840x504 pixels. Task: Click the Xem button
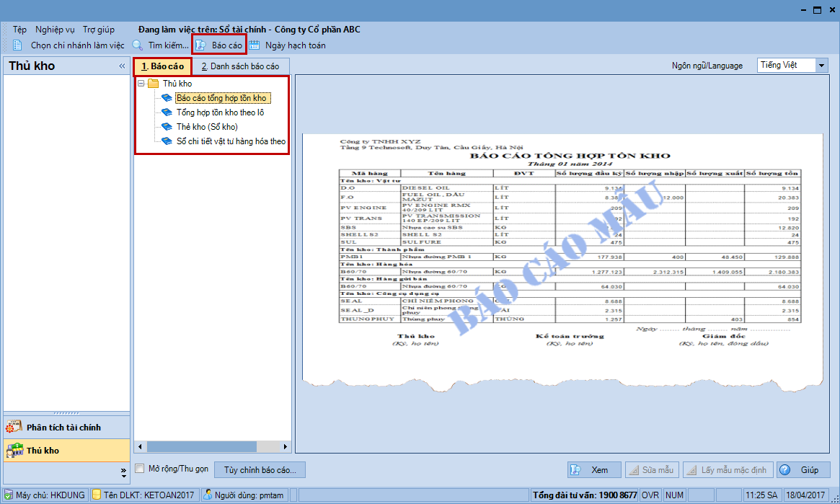click(x=594, y=470)
